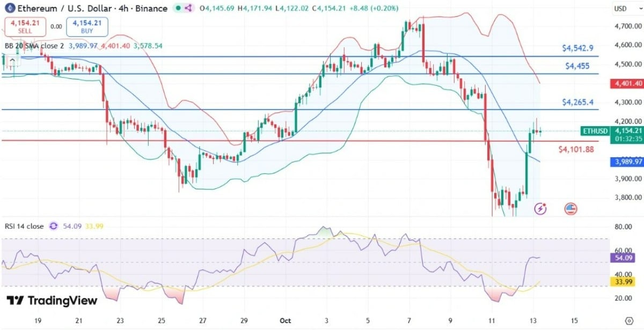Select the RSI 14 close indicator label
The width and height of the screenshot is (644, 330).
click(24, 226)
